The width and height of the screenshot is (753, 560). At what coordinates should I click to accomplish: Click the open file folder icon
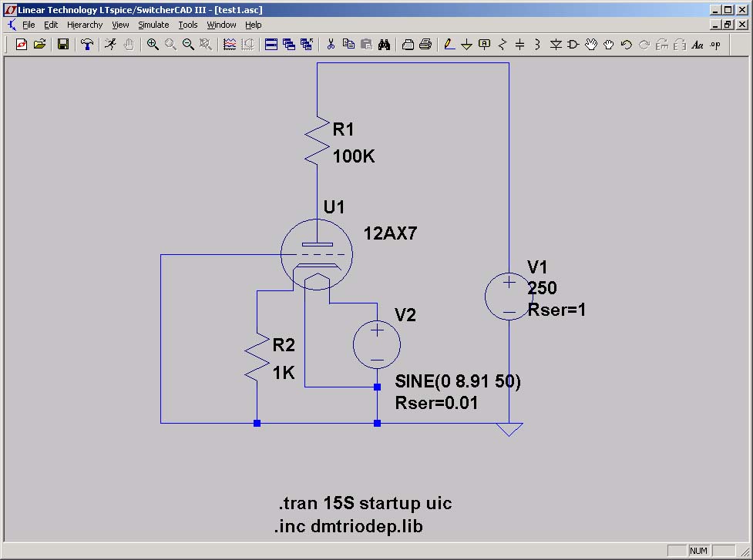coord(40,45)
